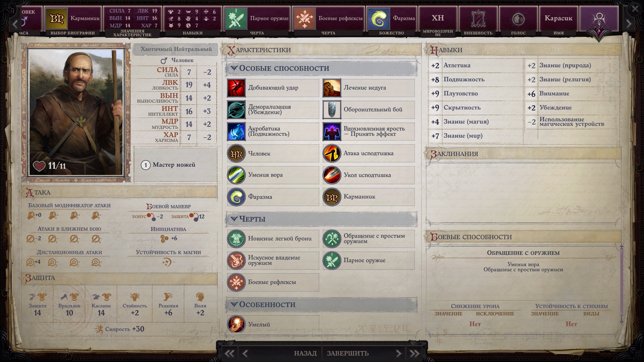The image size is (644, 362).
Task: Click the Умения вора icon
Action: tap(236, 175)
